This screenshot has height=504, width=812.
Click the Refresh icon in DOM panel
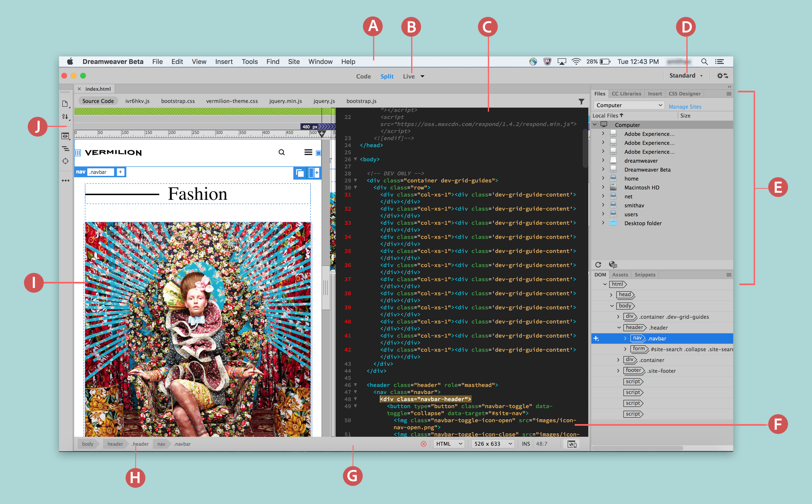click(x=598, y=265)
